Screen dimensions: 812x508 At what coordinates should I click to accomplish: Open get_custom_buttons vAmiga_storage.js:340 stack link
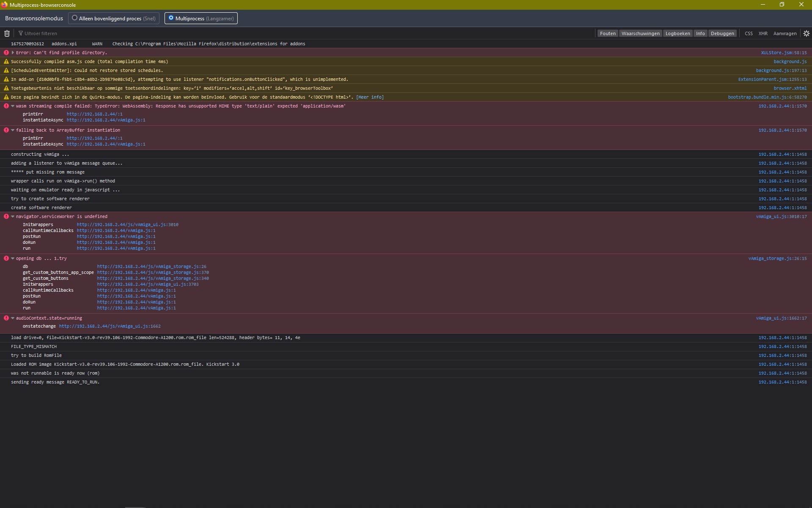click(x=153, y=279)
